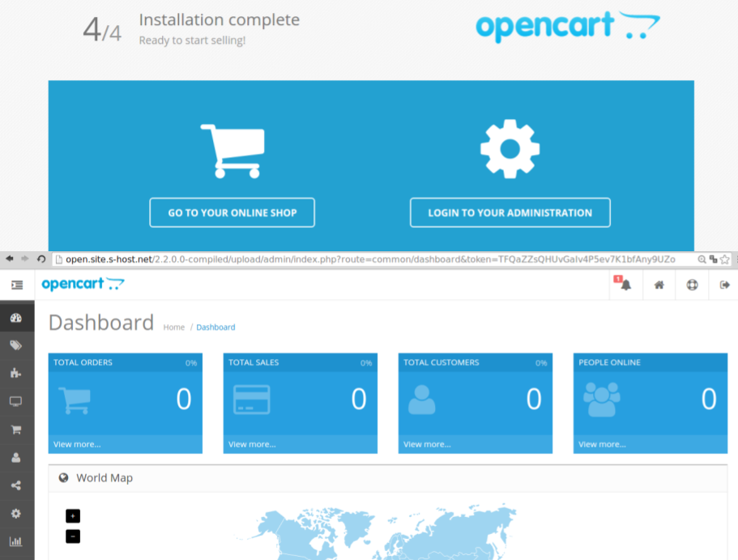Toggle the admin sidebar menu icon
The height and width of the screenshot is (560, 738).
point(17,285)
